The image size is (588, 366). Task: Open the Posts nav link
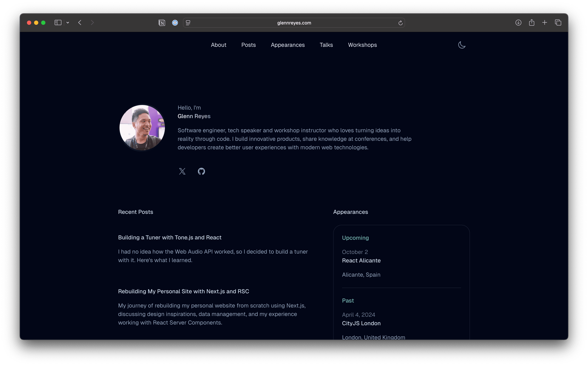click(249, 45)
